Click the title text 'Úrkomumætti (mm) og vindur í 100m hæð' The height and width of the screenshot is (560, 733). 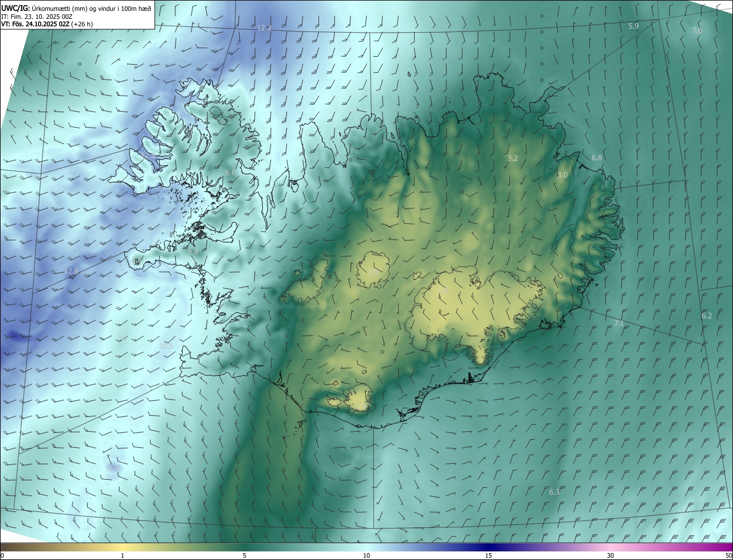click(91, 8)
